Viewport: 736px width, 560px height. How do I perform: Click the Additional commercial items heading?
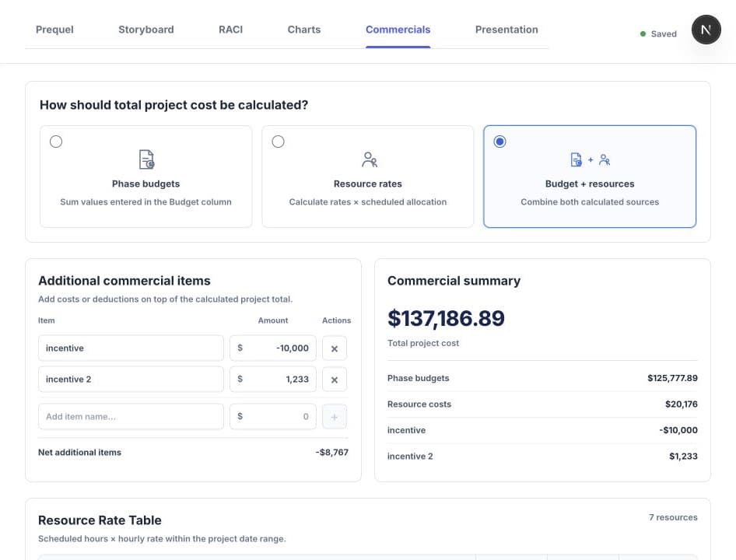[124, 281]
